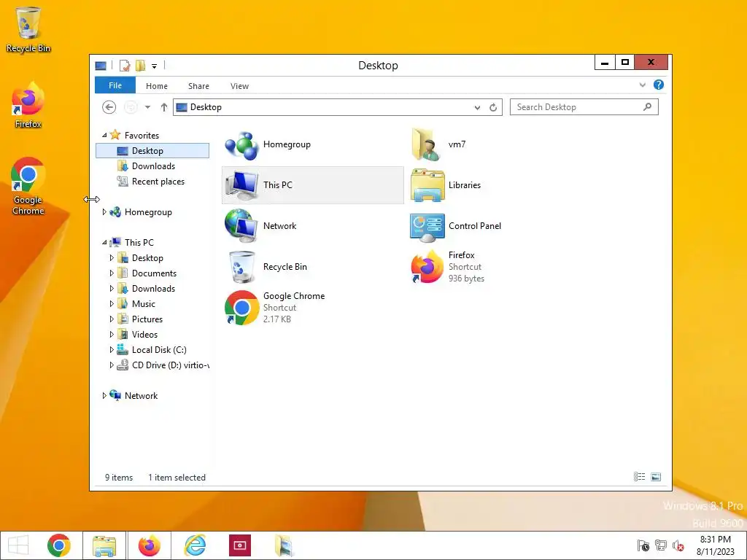Open recent locations dropdown arrow
The image size is (747, 560).
[x=147, y=107]
